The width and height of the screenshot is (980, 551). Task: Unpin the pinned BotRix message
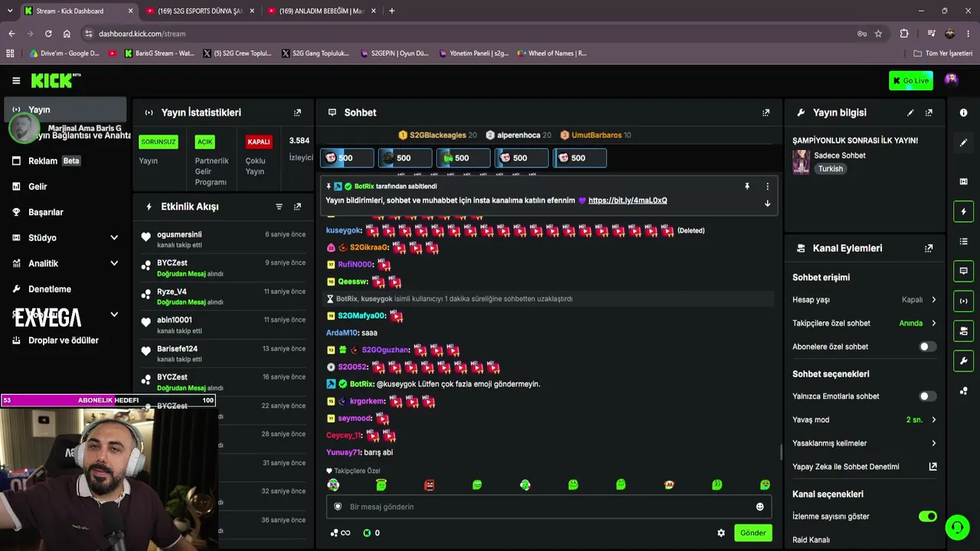click(x=747, y=186)
